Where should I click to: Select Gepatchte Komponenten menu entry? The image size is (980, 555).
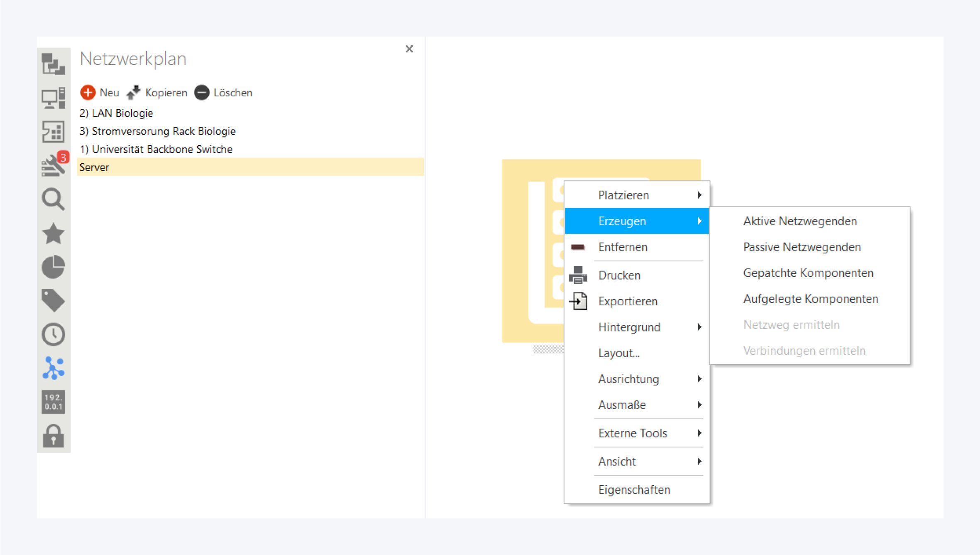[x=808, y=273]
